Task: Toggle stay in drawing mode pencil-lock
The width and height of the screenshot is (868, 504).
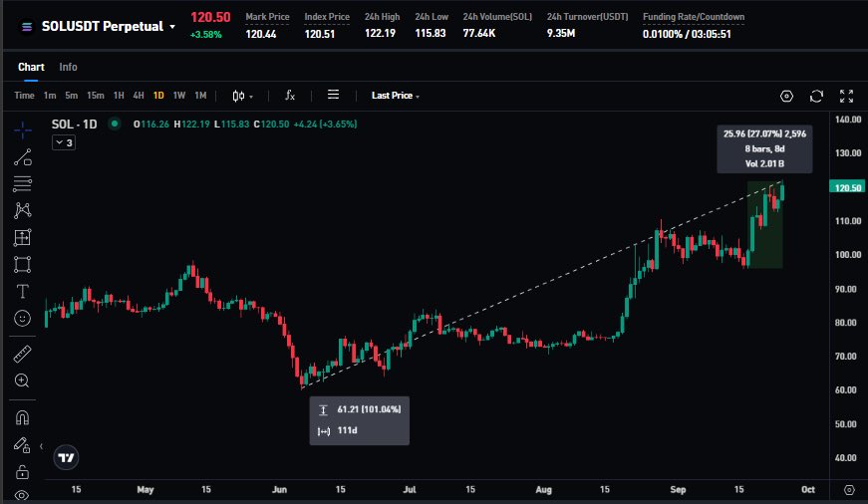Action: 22,445
